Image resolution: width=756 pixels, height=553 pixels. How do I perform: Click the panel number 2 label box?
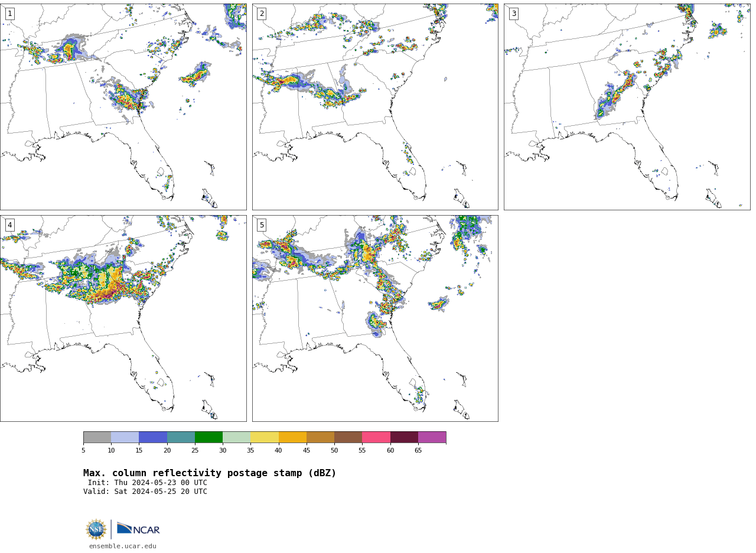click(262, 14)
